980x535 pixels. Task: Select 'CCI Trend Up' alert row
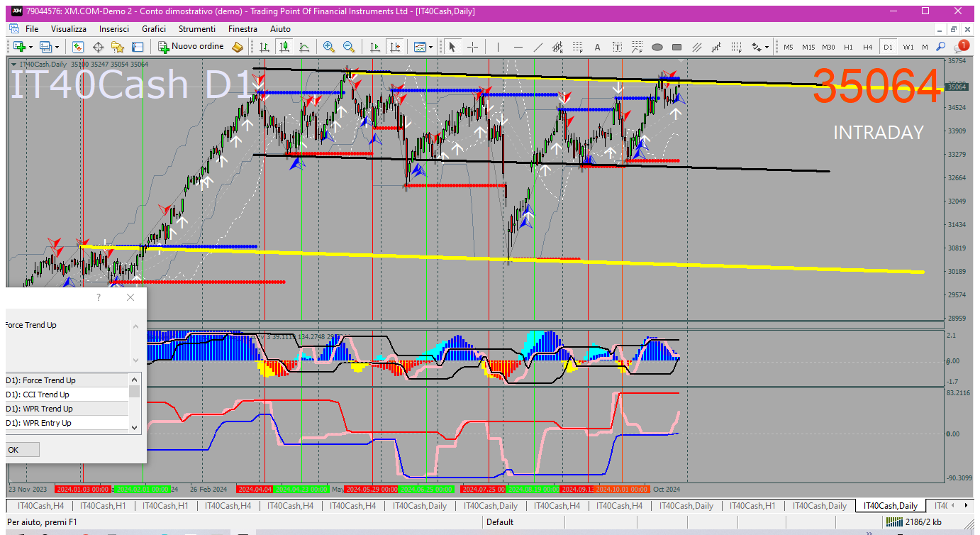[67, 395]
